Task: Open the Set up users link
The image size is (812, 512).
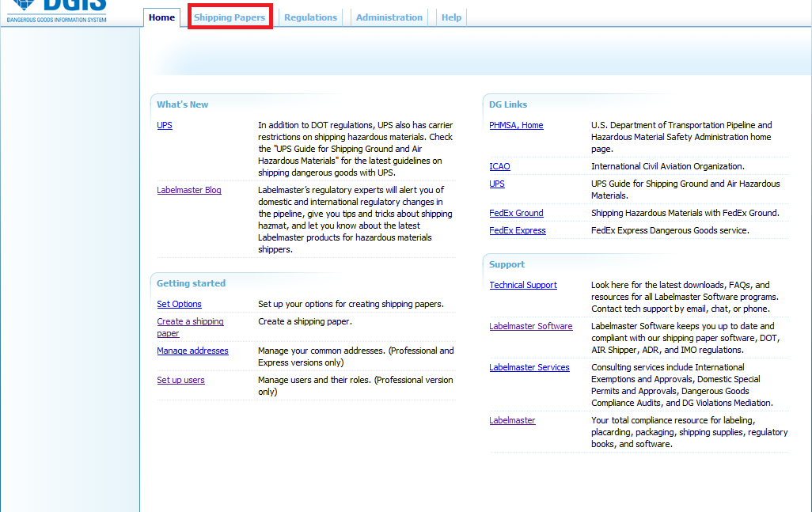Action: pos(180,380)
